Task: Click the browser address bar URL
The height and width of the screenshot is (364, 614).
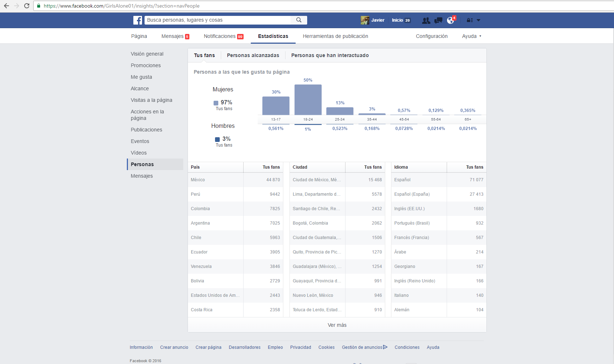Action: 122,6
